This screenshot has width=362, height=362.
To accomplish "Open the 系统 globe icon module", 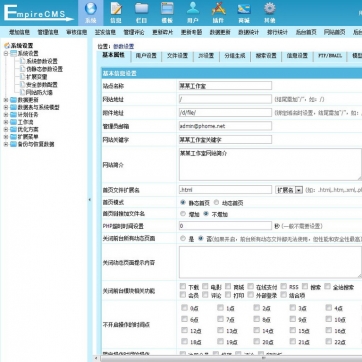I will point(91,12).
